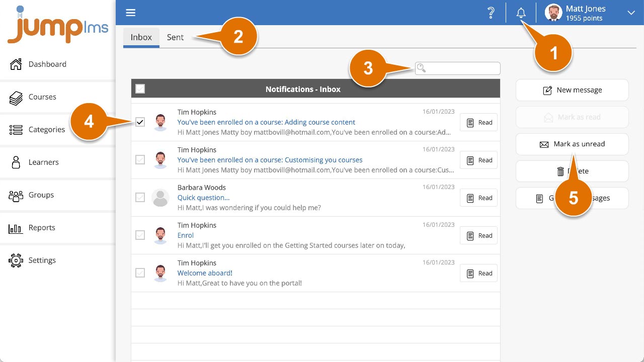
Task: Check the Welcome aboard message checkbox
Action: [x=140, y=273]
